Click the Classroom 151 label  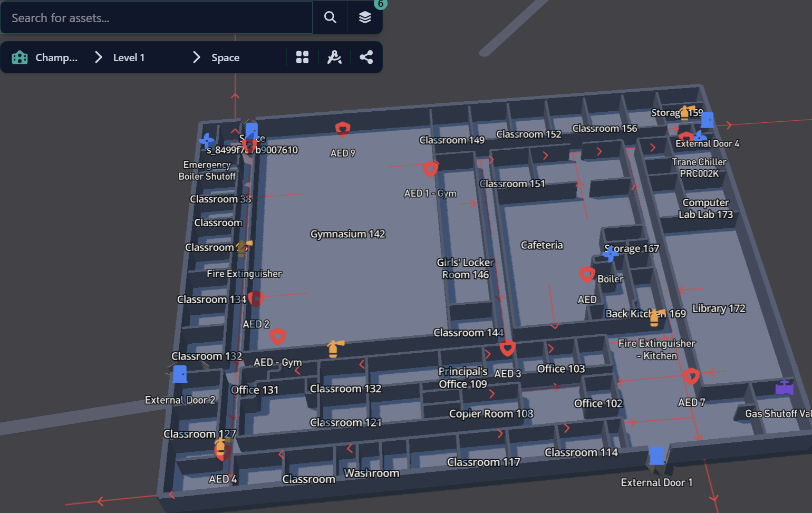click(x=512, y=184)
